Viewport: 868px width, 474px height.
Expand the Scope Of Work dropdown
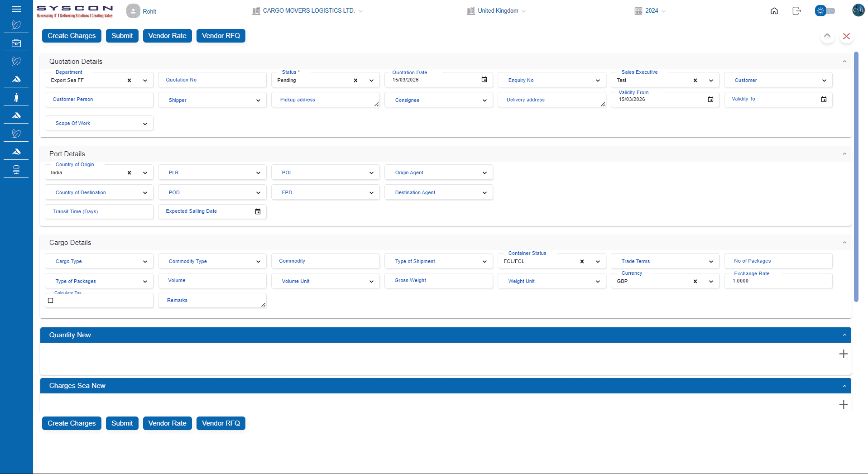tap(145, 123)
